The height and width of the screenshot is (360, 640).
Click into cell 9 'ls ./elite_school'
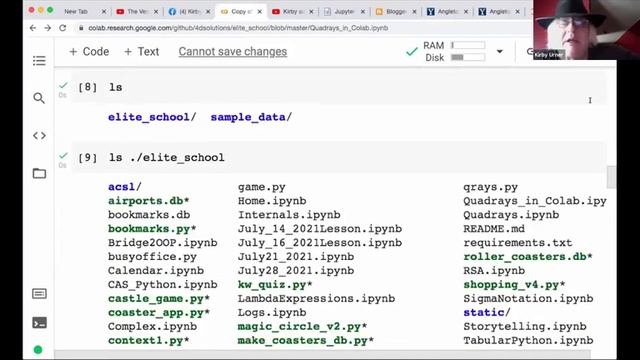point(339,158)
